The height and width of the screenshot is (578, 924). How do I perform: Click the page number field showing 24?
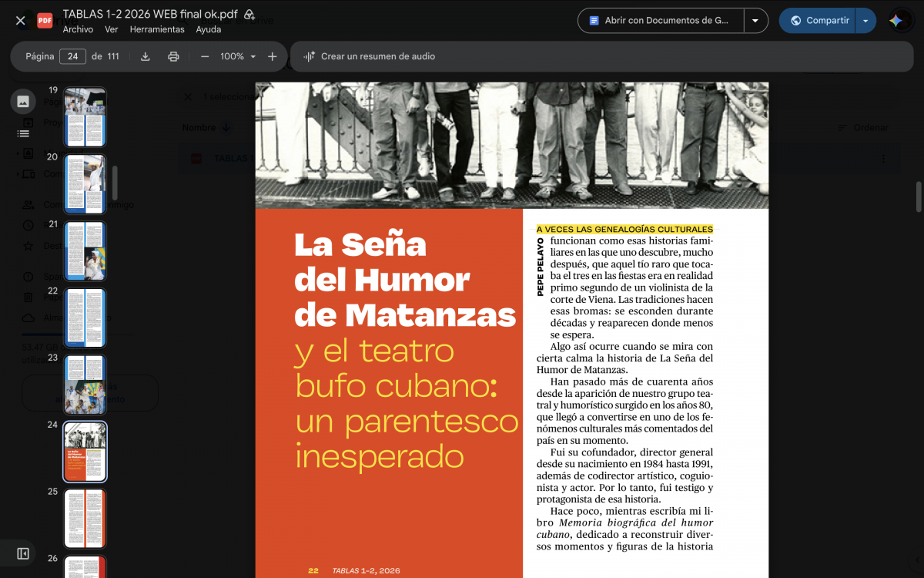pyautogui.click(x=72, y=56)
